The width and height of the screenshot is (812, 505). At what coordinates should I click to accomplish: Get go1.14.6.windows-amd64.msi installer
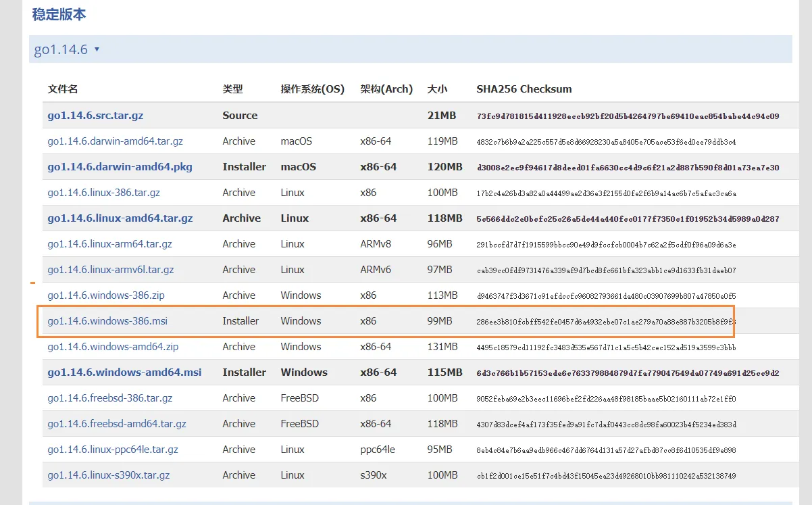tap(124, 372)
